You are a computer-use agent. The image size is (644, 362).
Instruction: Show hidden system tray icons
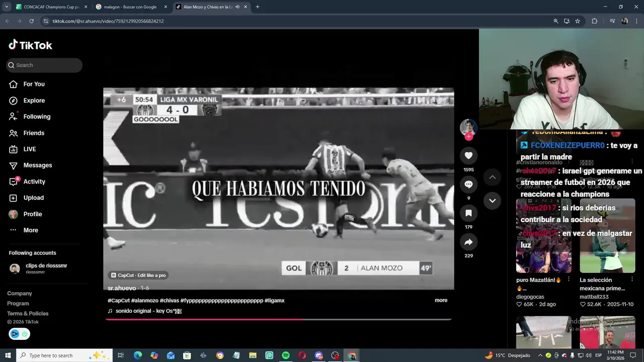[x=540, y=355]
